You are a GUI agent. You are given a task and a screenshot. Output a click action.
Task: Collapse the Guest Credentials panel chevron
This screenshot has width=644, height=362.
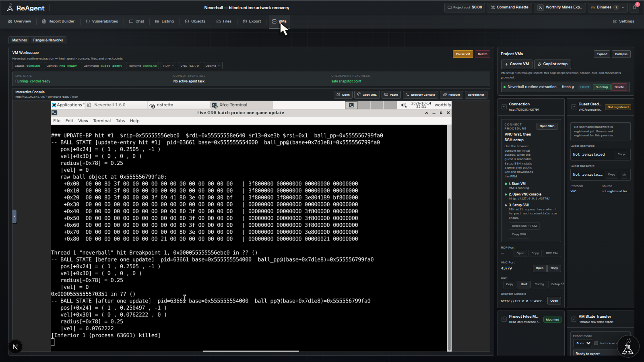574,107
